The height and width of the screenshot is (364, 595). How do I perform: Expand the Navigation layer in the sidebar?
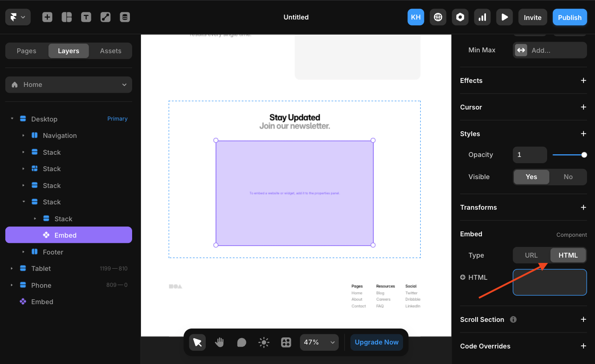[x=24, y=135]
